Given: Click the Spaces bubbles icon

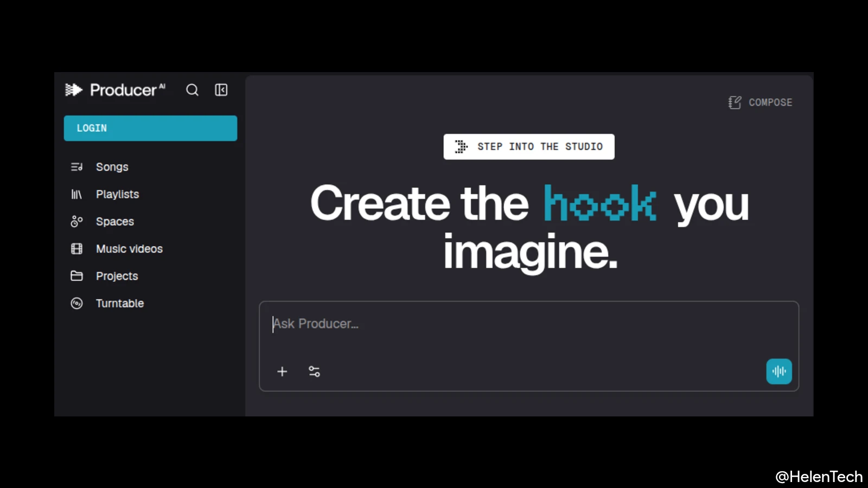Looking at the screenshot, I should (76, 221).
